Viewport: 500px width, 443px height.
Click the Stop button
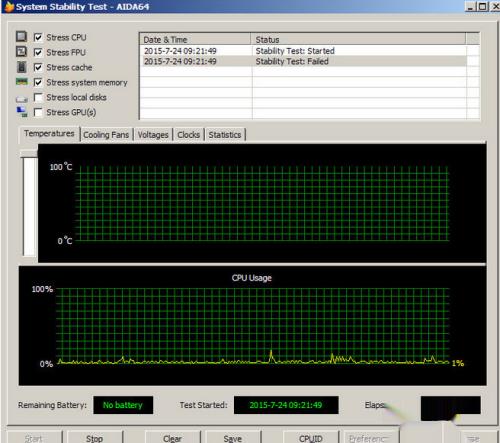pyautogui.click(x=94, y=438)
